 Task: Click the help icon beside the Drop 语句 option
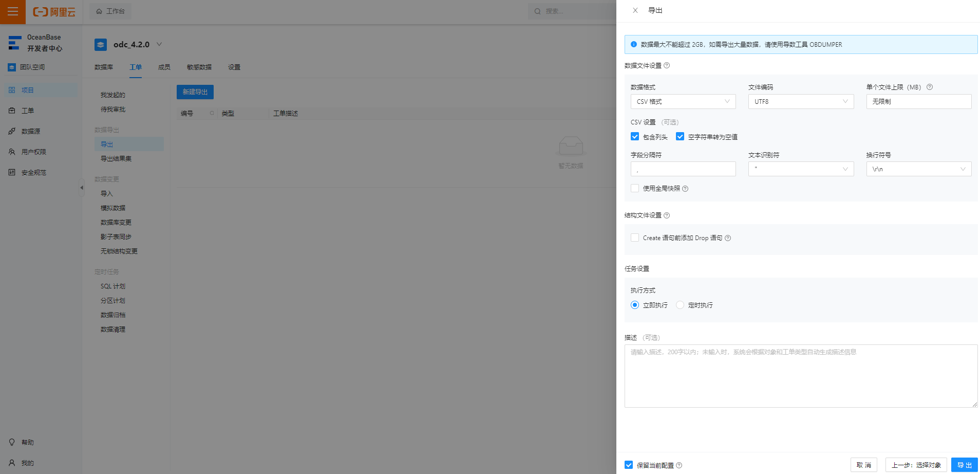tap(728, 238)
